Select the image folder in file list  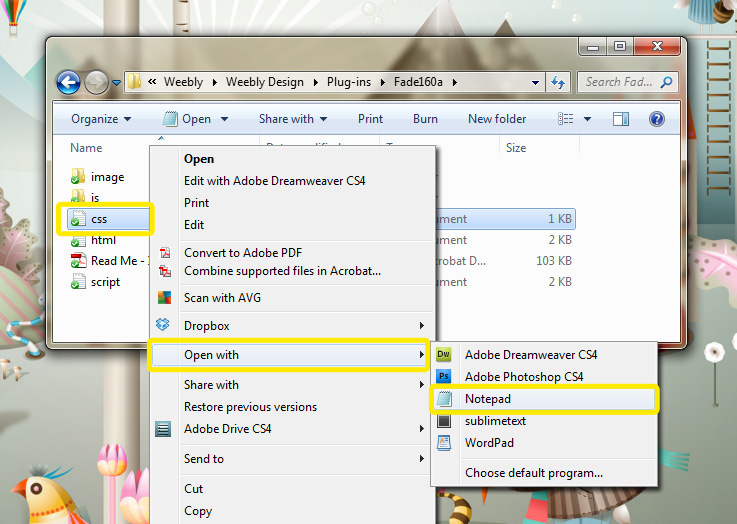(x=107, y=177)
